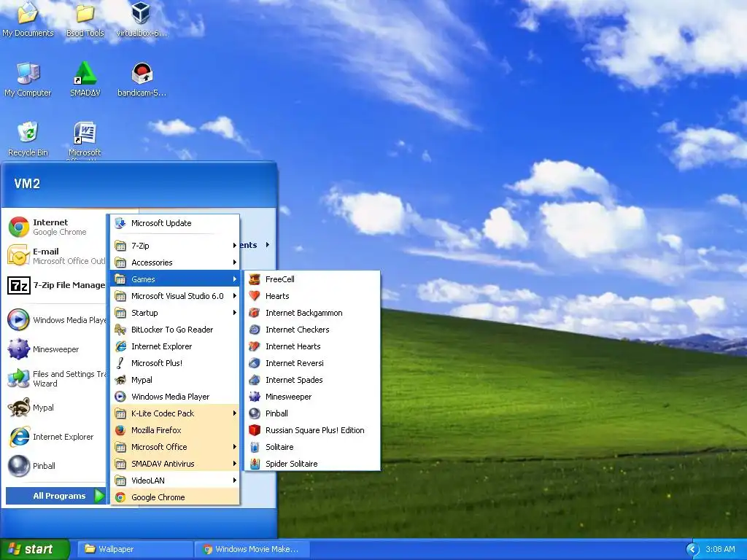Screen dimensions: 747x560
Task: Start Internet Spades
Action: (x=312, y=379)
